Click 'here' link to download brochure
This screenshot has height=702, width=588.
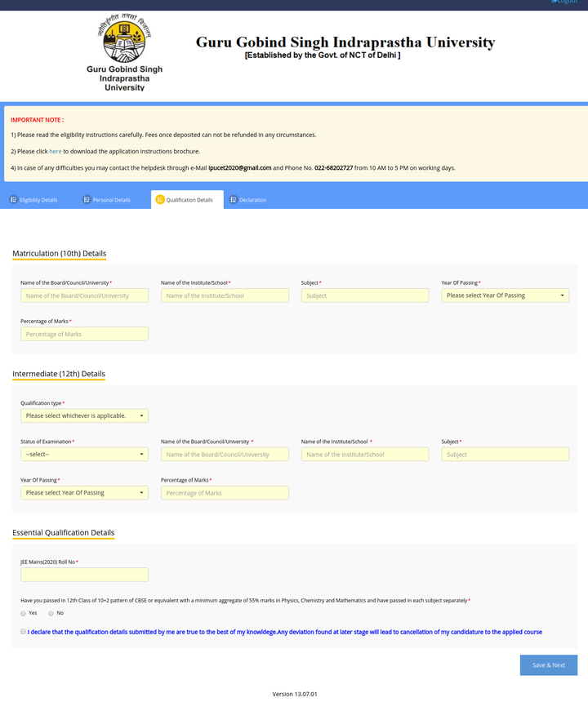pyautogui.click(x=56, y=151)
